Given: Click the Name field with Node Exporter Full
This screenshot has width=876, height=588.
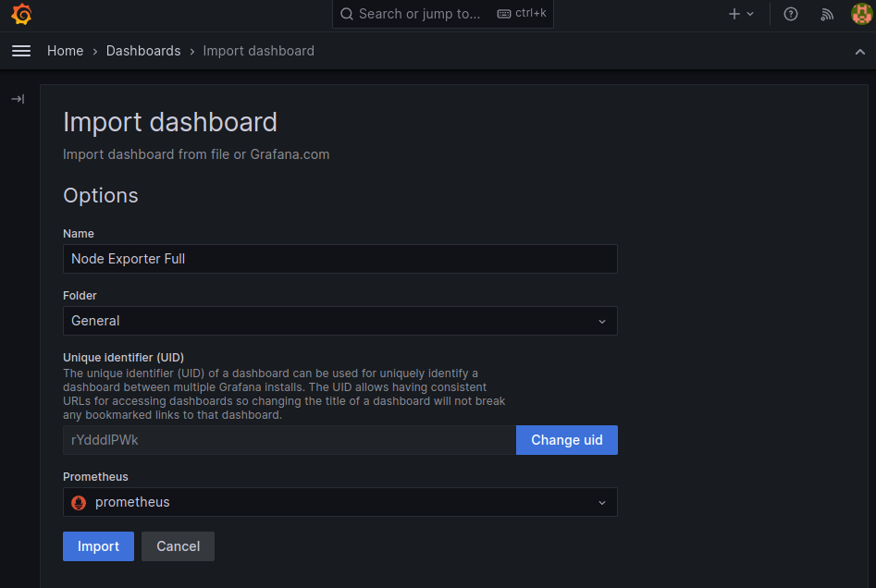Looking at the screenshot, I should coord(339,259).
